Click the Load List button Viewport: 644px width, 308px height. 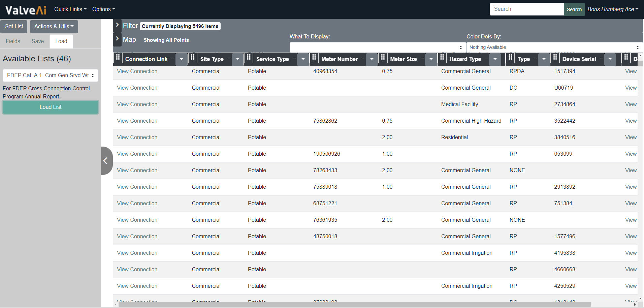[x=51, y=107]
